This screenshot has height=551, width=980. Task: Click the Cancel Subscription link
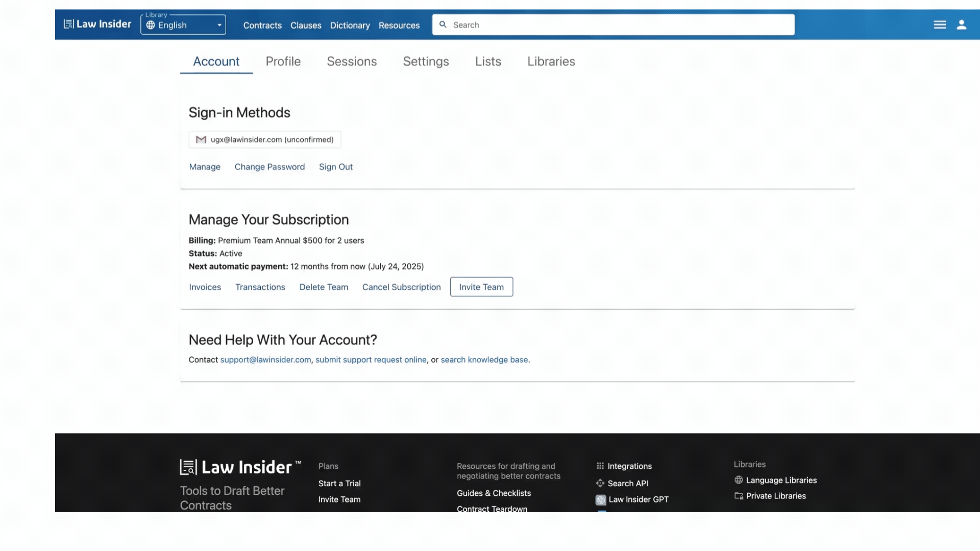(402, 287)
